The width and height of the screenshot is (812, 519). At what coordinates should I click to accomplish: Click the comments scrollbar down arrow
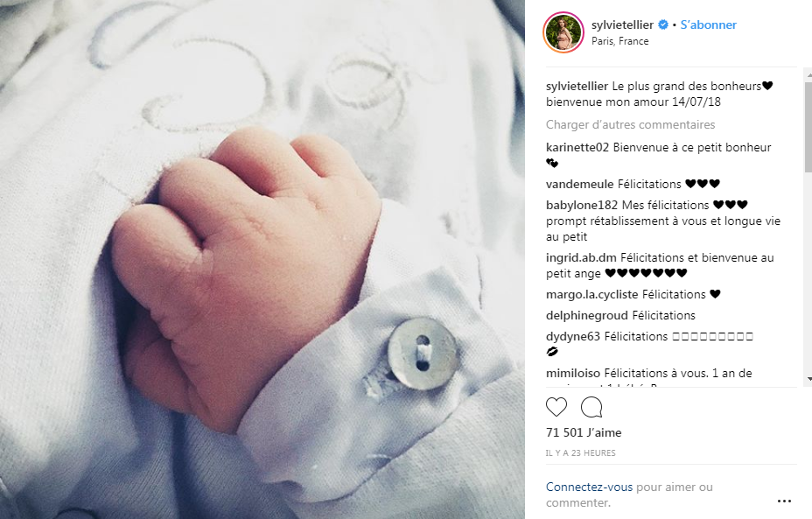pos(808,379)
